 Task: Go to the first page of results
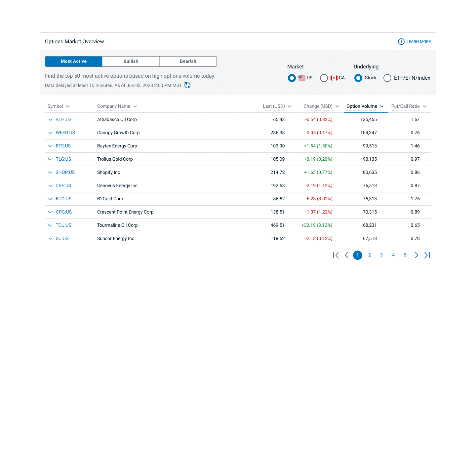(336, 255)
